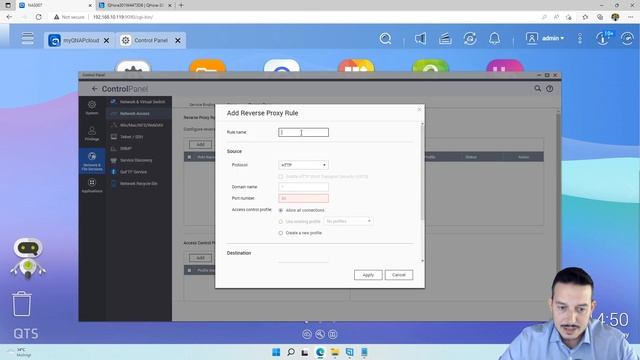The width and height of the screenshot is (640, 360).
Task: Open the No profiles dropdown
Action: point(348,221)
